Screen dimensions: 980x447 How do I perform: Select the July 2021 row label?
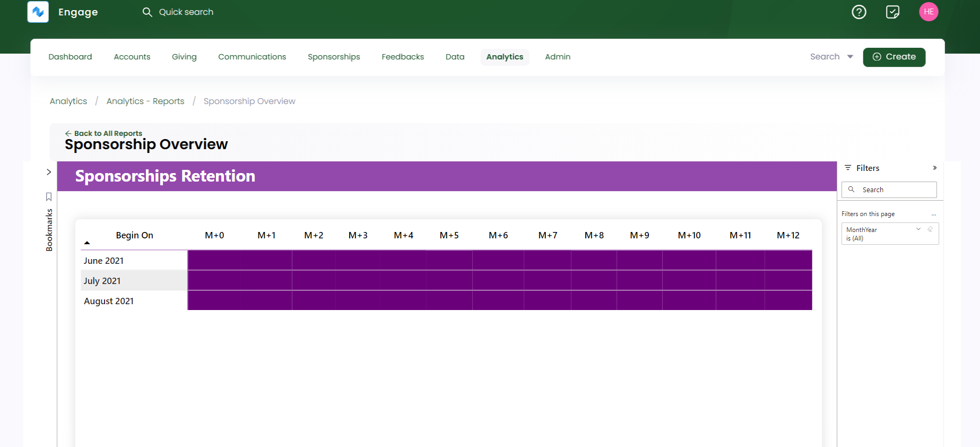(102, 281)
